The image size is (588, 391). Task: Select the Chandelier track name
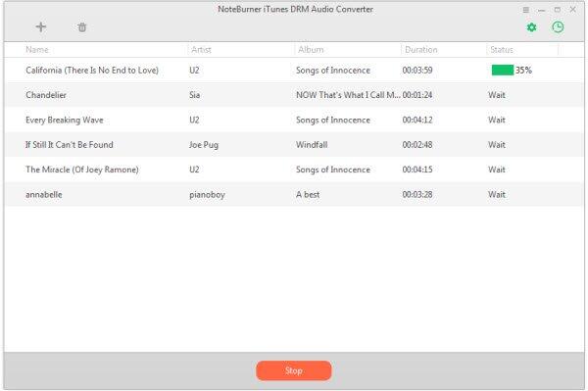[x=46, y=95]
